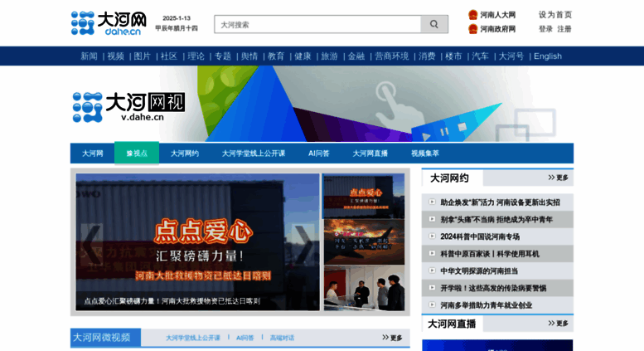Read 科普中原百家谈｜科学使用耳机
This screenshot has height=351, width=644.
490,254
